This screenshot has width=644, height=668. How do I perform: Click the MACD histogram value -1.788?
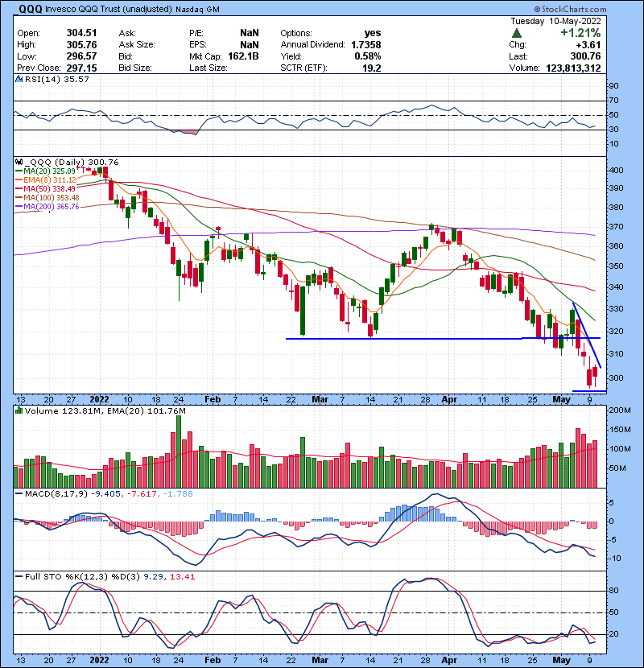(x=177, y=494)
